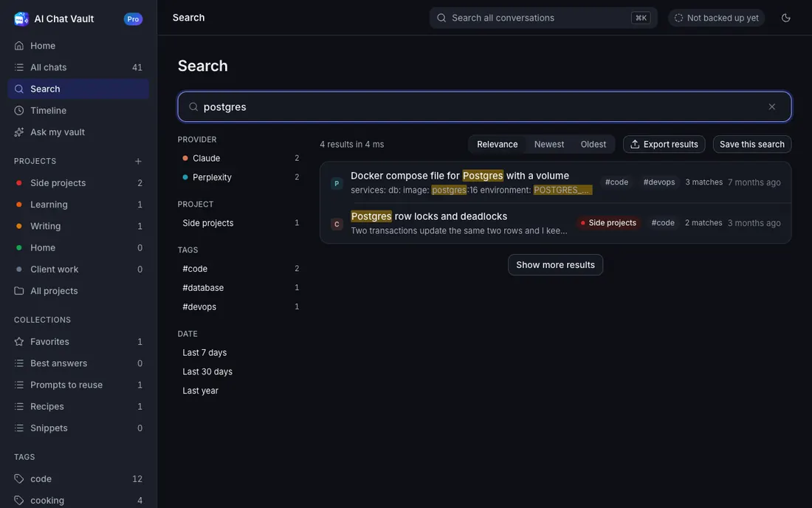Filter by Perplexity provider
The width and height of the screenshot is (812, 508).
pos(241,177)
